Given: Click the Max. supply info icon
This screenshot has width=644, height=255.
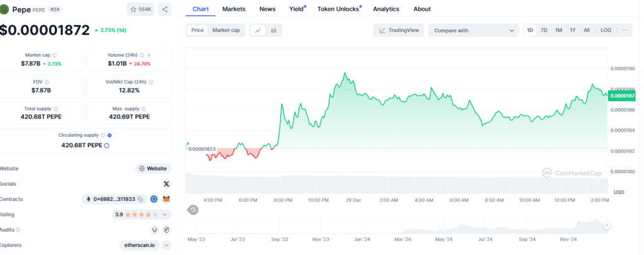Looking at the screenshot, I should (x=143, y=109).
